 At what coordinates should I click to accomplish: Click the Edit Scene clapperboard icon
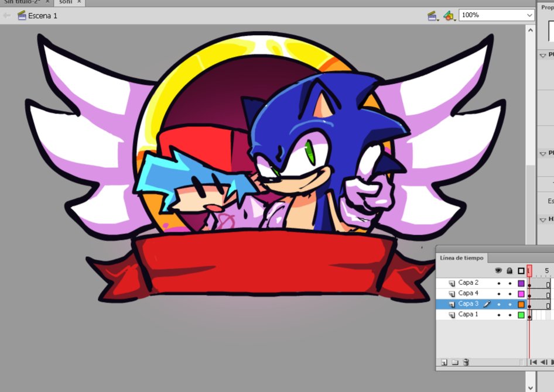432,16
